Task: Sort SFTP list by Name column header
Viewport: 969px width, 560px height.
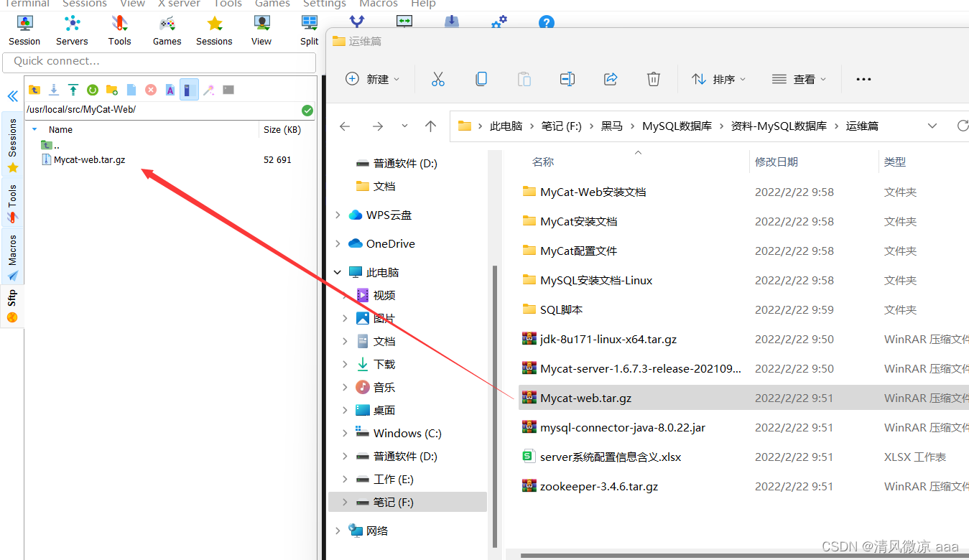Action: (60, 130)
